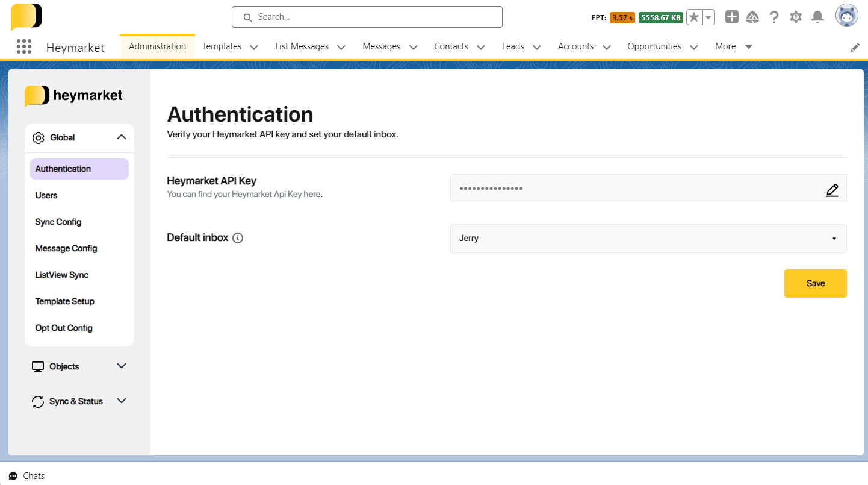Viewport: 868px width, 485px height.
Task: Click the search bar magnifier icon
Action: tap(247, 17)
